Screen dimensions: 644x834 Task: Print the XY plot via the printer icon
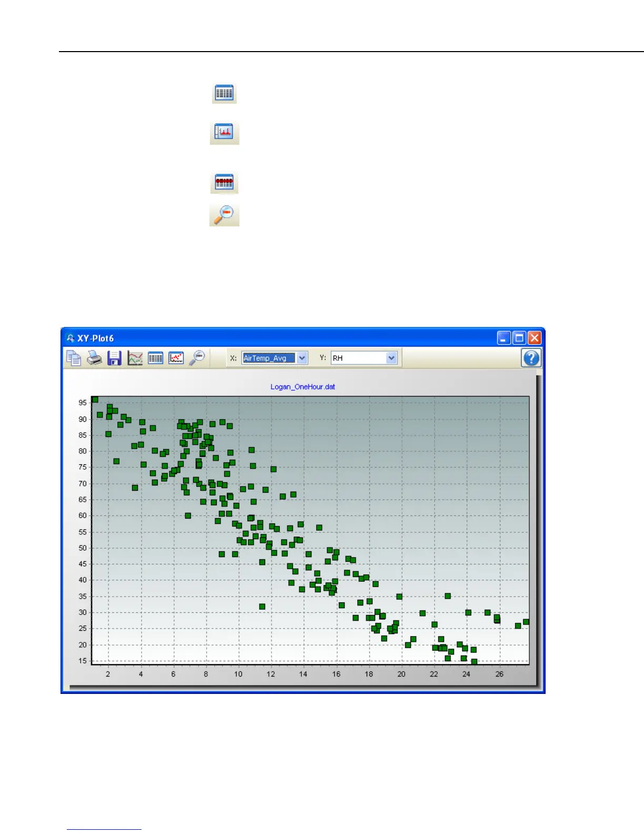(x=94, y=358)
